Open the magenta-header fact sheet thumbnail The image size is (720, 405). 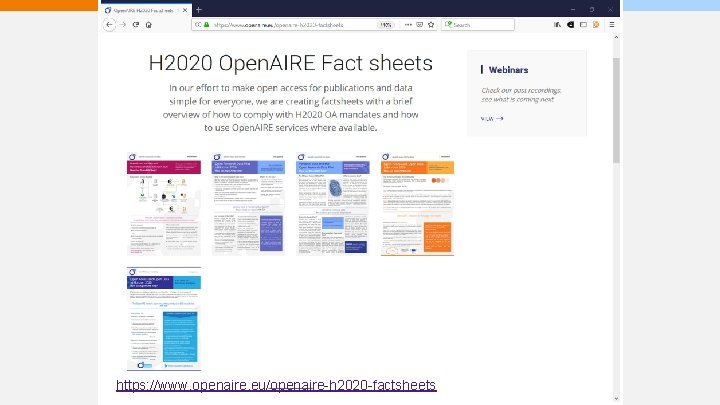164,204
